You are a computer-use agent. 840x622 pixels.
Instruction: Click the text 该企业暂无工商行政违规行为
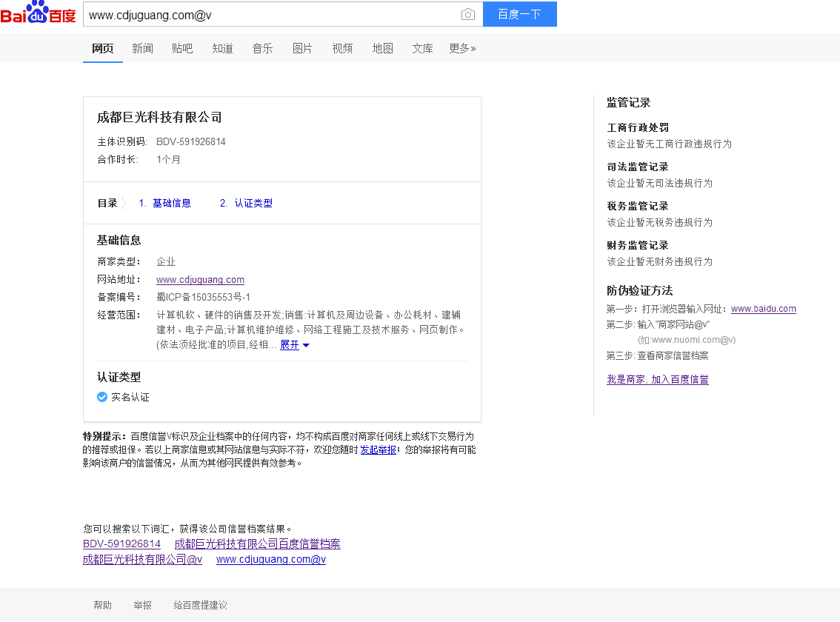coord(669,144)
